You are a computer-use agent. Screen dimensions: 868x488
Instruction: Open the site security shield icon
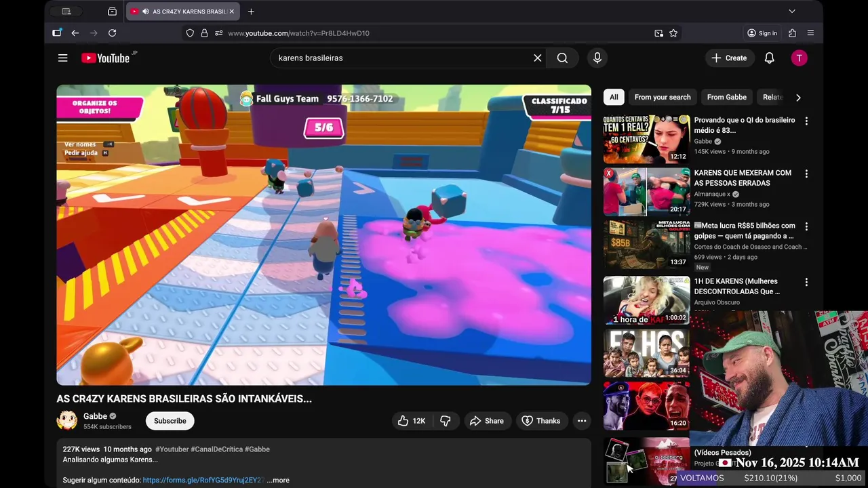click(190, 33)
